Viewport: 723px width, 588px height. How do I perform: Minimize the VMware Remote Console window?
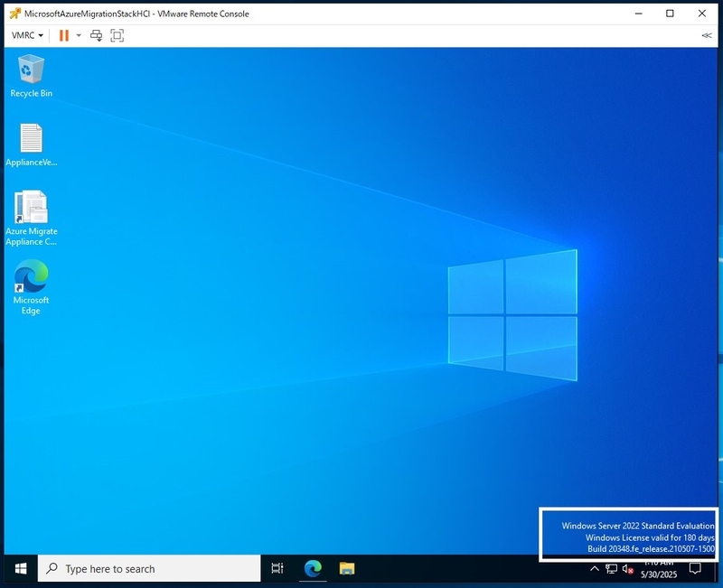point(639,14)
